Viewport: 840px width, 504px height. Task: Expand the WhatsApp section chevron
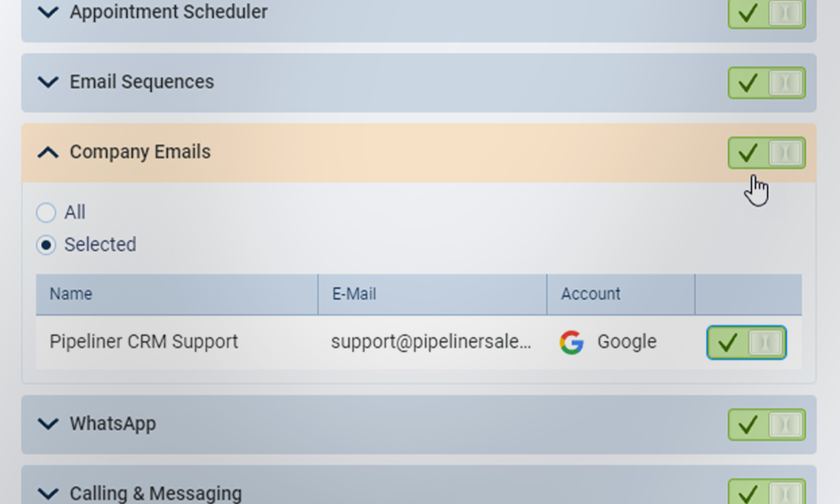click(x=49, y=424)
